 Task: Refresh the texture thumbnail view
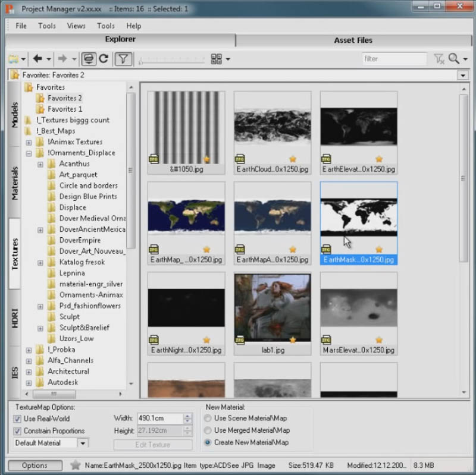tap(103, 59)
